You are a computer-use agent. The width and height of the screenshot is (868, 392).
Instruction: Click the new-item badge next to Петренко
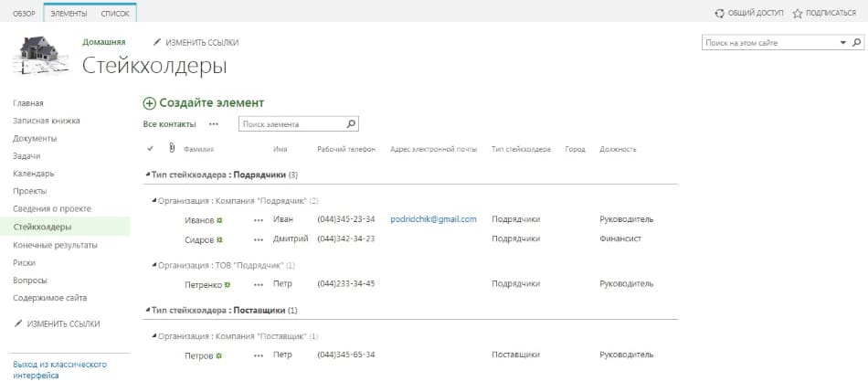227,284
